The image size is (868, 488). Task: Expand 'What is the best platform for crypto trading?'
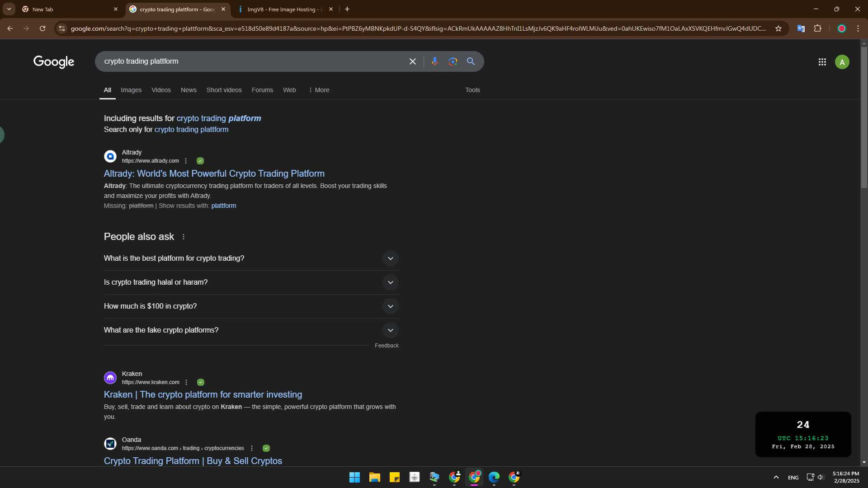coord(251,258)
